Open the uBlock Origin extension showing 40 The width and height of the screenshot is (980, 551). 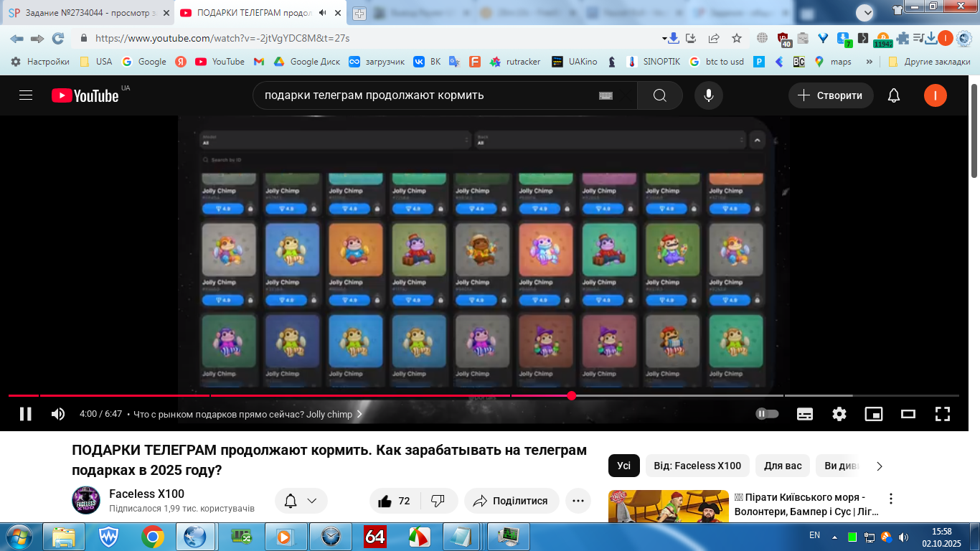[783, 39]
